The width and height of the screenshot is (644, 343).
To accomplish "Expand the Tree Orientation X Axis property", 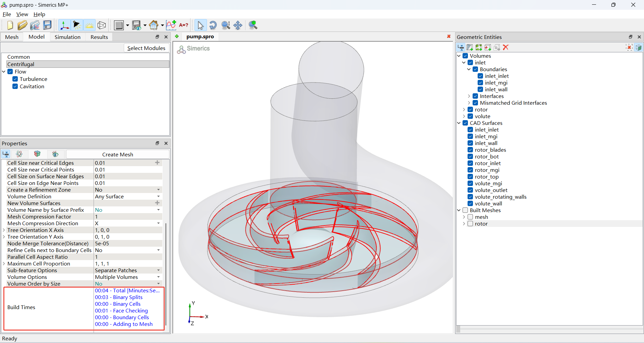I will [4, 230].
